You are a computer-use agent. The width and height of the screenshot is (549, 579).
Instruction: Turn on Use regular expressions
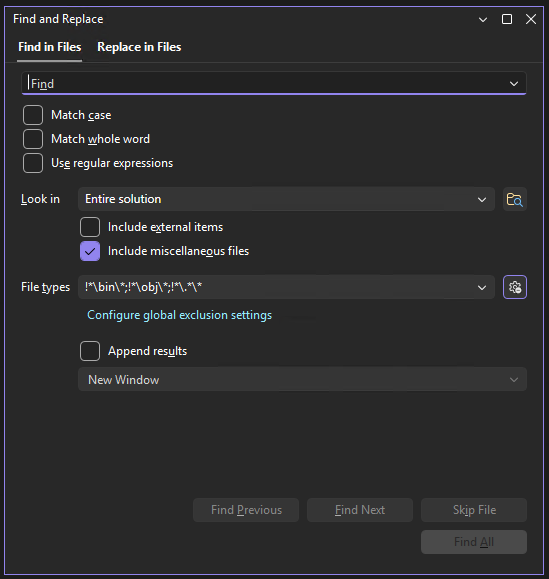33,163
